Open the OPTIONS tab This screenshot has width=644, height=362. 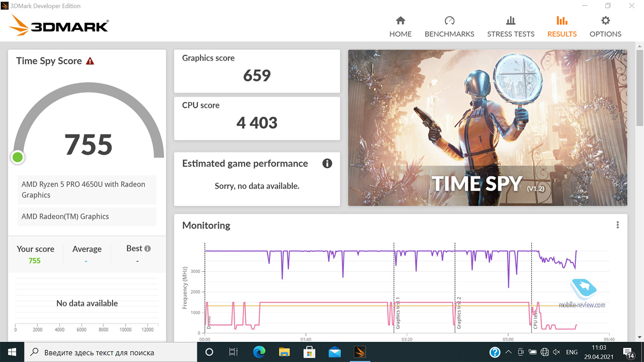pyautogui.click(x=605, y=27)
